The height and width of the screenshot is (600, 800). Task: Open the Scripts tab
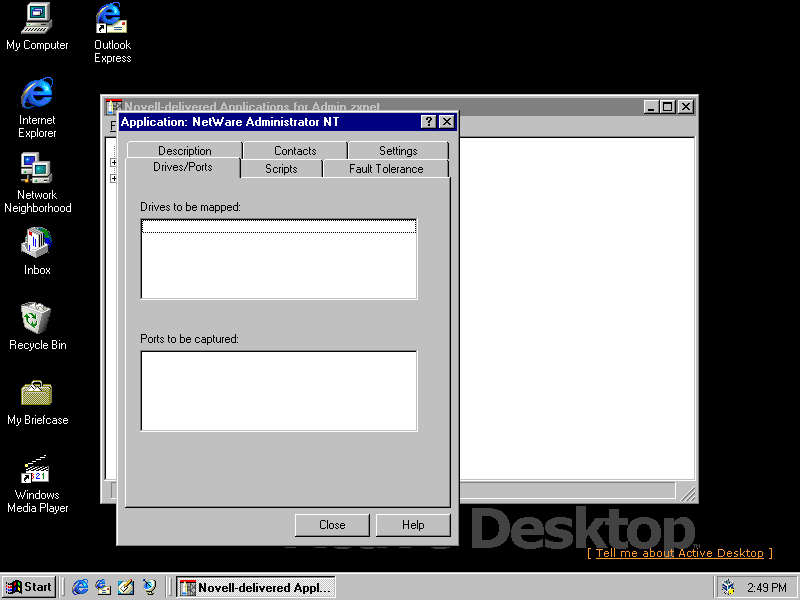(281, 169)
